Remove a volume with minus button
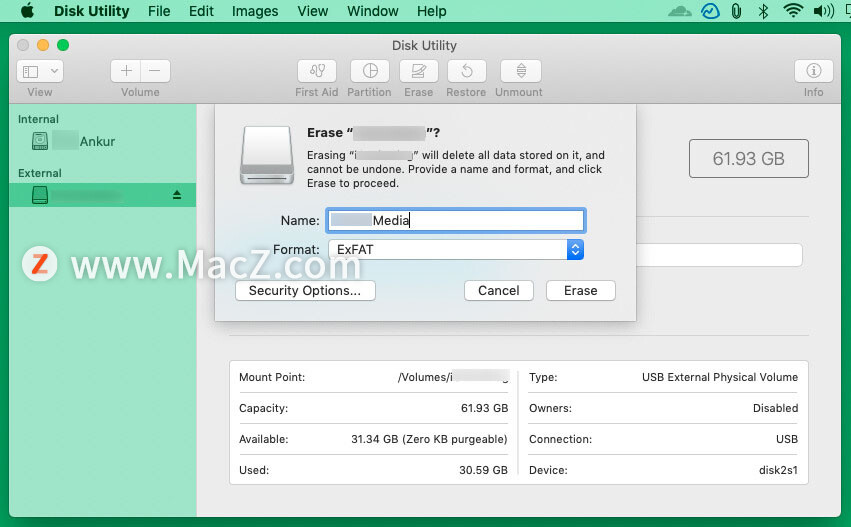 click(155, 71)
